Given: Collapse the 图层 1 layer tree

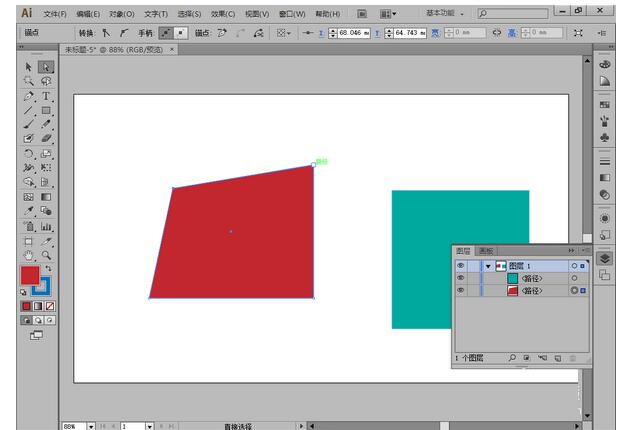Looking at the screenshot, I should click(488, 266).
